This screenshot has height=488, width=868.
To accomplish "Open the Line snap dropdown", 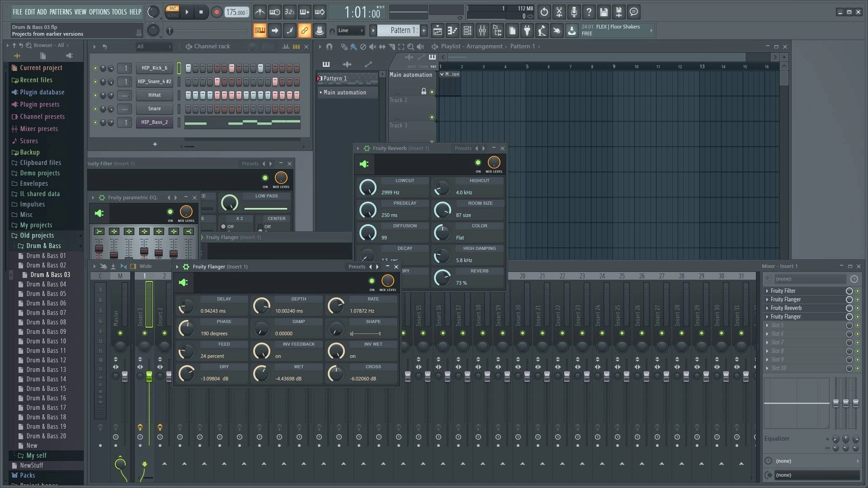I will coord(351,31).
